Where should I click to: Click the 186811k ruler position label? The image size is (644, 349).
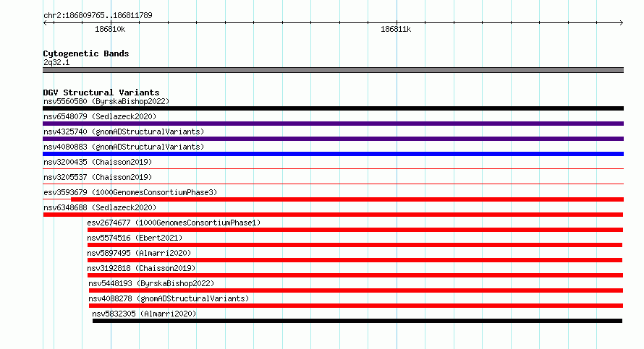pyautogui.click(x=396, y=29)
